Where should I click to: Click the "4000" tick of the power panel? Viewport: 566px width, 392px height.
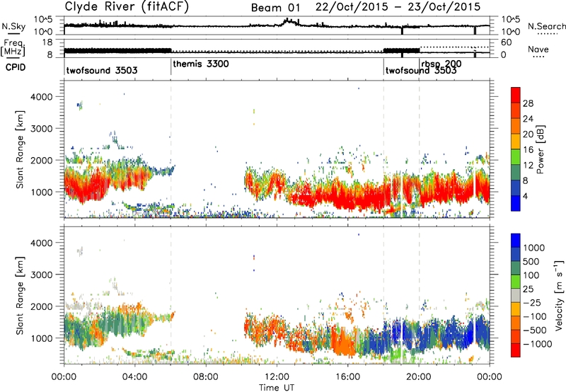pos(41,97)
